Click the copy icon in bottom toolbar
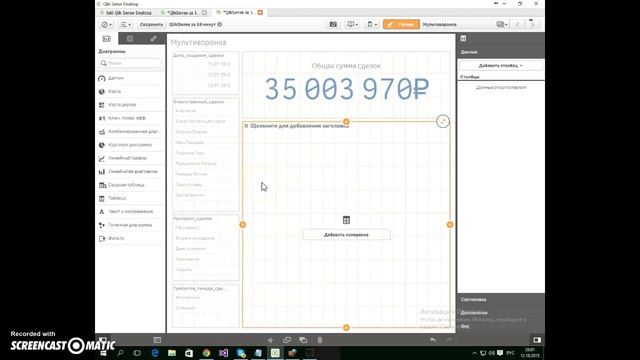The width and height of the screenshot is (640, 360). click(287, 340)
